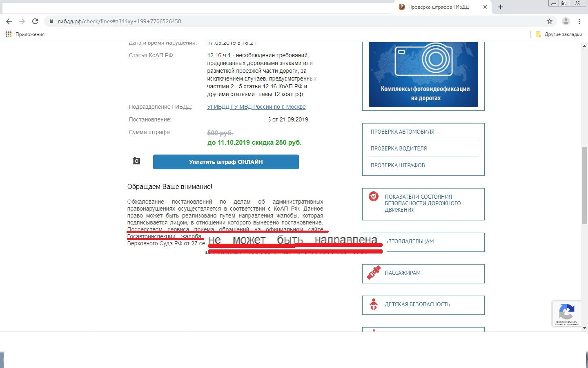Click the scrollbar down arrow

584,328
